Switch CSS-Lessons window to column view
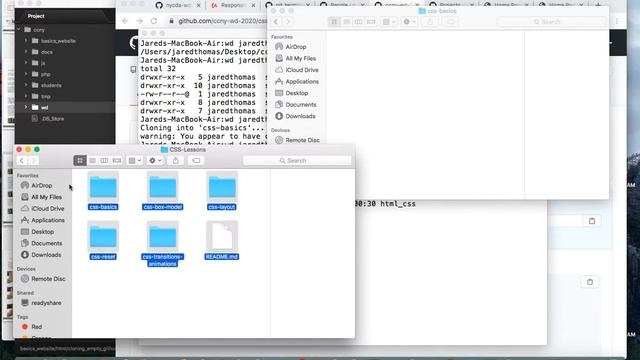The width and height of the screenshot is (640, 360). tap(104, 160)
